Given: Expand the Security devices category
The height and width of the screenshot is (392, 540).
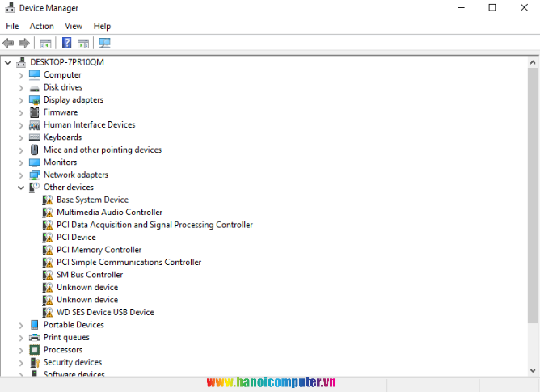Looking at the screenshot, I should coord(21,363).
